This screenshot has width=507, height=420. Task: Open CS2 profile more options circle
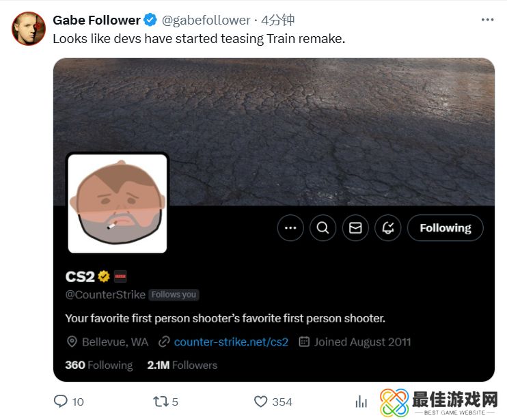point(290,228)
